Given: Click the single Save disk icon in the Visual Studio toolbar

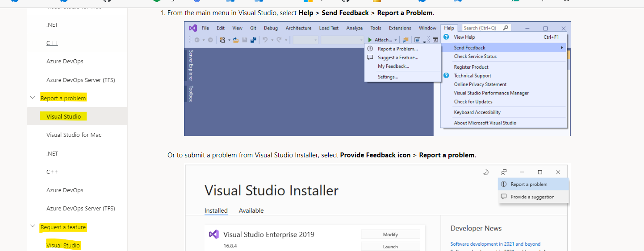Looking at the screenshot, I should click(245, 40).
